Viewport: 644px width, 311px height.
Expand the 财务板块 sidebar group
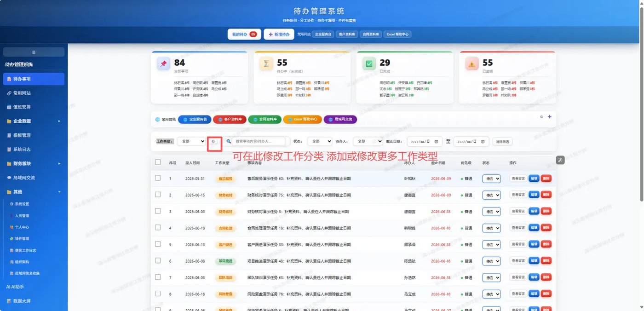(x=34, y=163)
